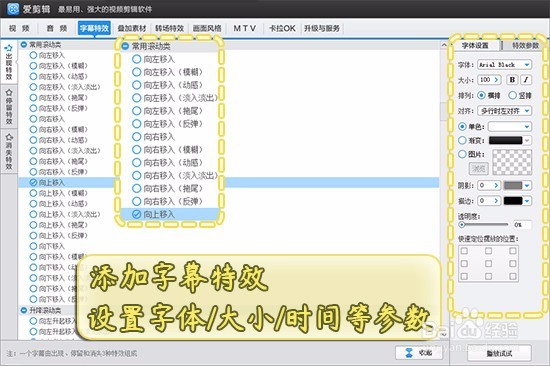Click the effects list vertical scrollbar thumb
The height and width of the screenshot is (366, 550).
[x=444, y=111]
